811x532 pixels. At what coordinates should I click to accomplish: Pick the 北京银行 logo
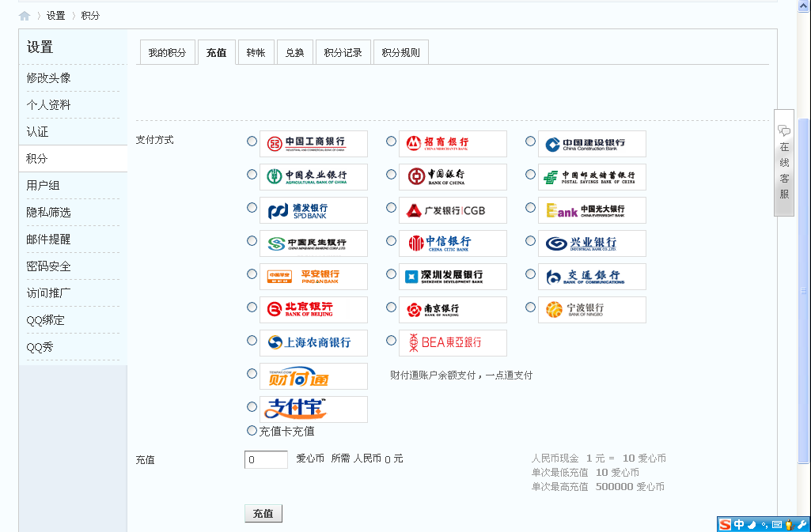tap(313, 309)
